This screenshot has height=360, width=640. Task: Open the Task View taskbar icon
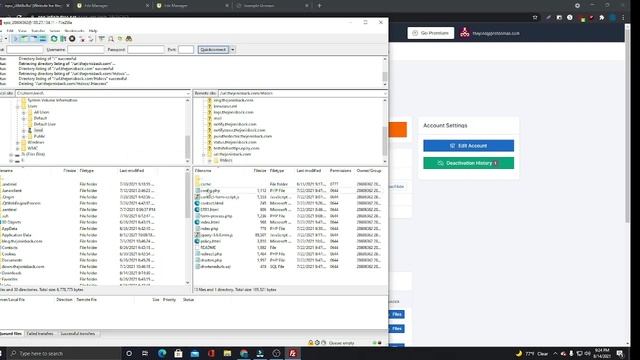pos(145,353)
